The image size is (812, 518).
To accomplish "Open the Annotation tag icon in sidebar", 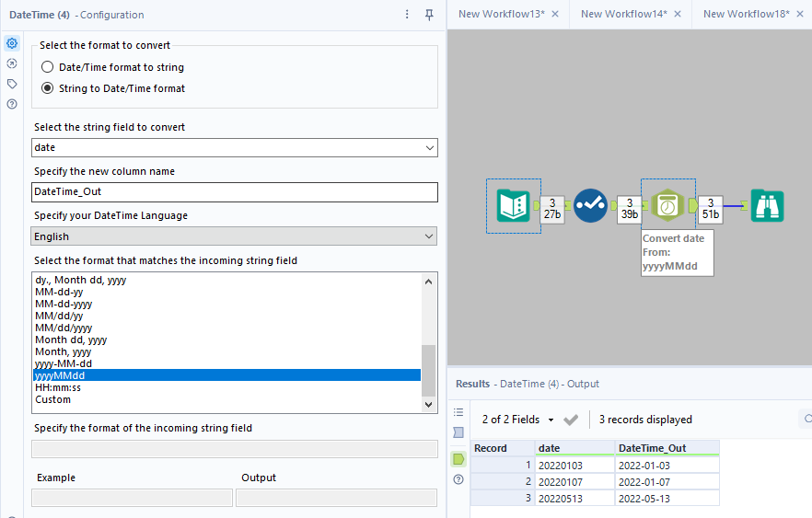I will [x=12, y=84].
